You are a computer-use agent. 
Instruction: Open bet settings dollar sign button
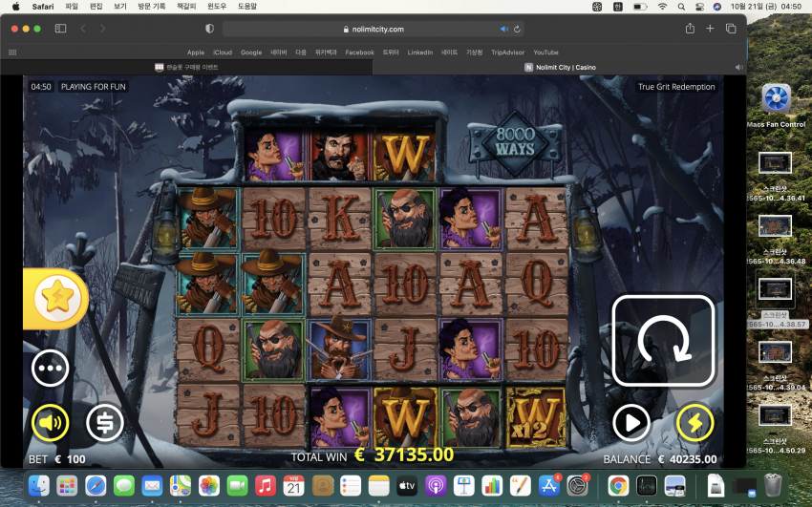[105, 423]
